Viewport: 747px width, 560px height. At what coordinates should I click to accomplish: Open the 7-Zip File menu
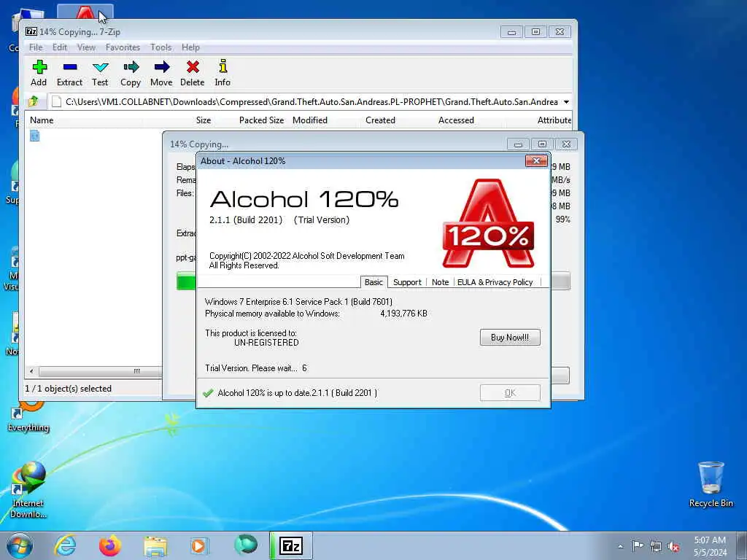pos(36,47)
